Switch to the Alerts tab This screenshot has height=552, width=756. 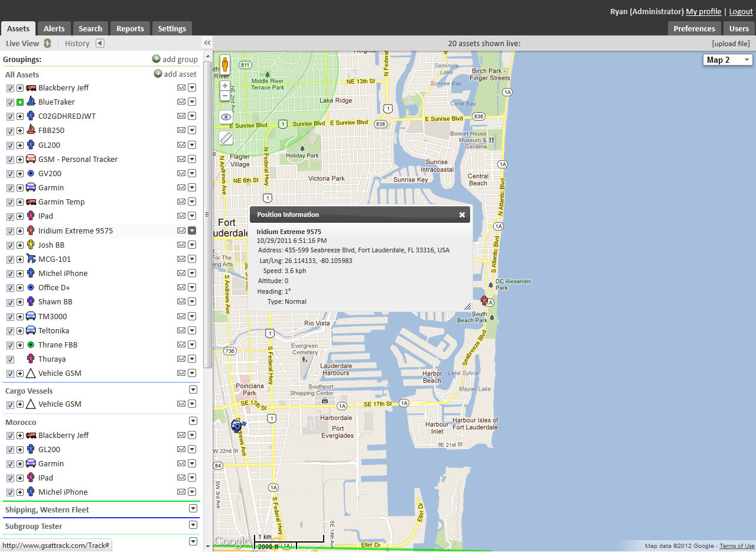click(54, 28)
